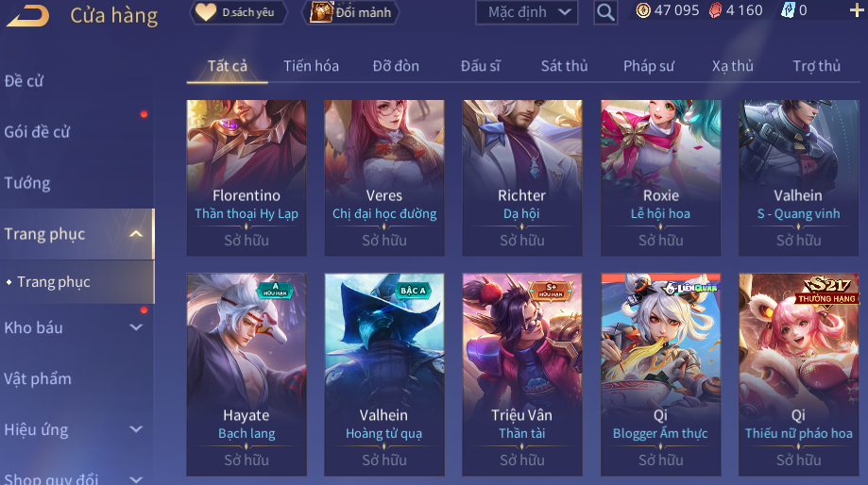Image resolution: width=868 pixels, height=485 pixels.
Task: Click the plus icon to add currency
Action: click(x=857, y=10)
